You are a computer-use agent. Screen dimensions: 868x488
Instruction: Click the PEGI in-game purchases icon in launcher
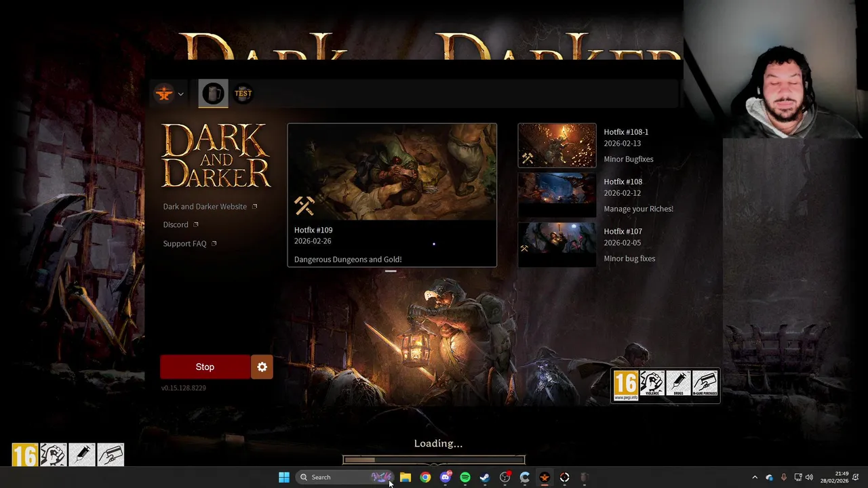pos(705,384)
